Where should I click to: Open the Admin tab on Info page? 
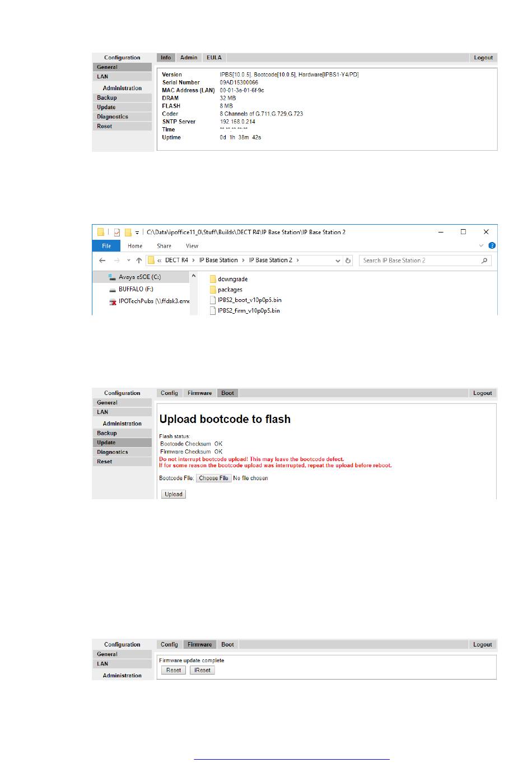[x=189, y=58]
